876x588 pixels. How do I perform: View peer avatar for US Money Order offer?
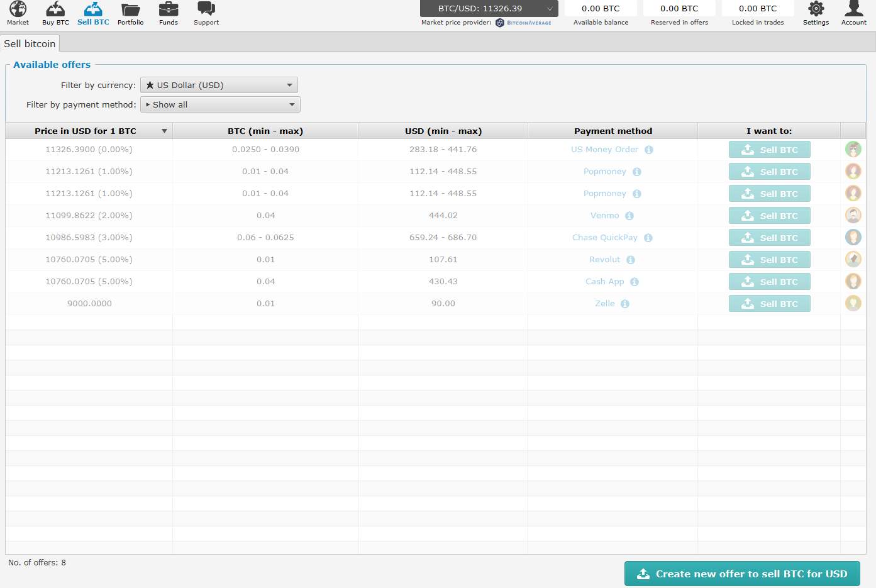(x=853, y=149)
